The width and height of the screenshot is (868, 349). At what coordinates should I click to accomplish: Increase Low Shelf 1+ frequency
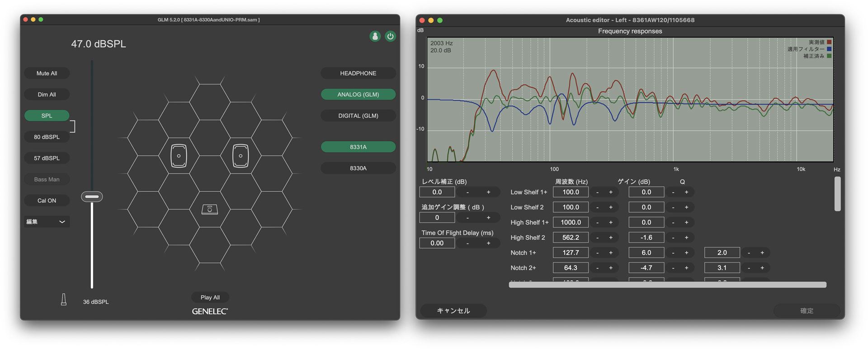(x=611, y=192)
